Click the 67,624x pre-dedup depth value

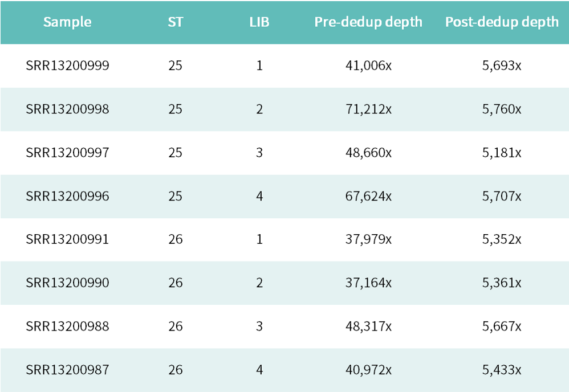[x=368, y=196]
